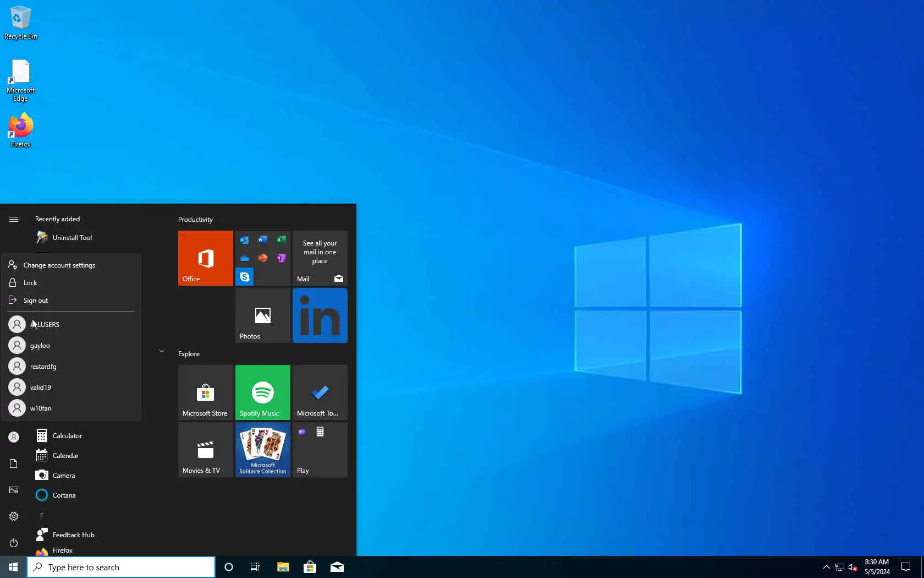Screen dimensions: 924x578
Task: Expand the Start menu hamburger button
Action: click(x=14, y=219)
